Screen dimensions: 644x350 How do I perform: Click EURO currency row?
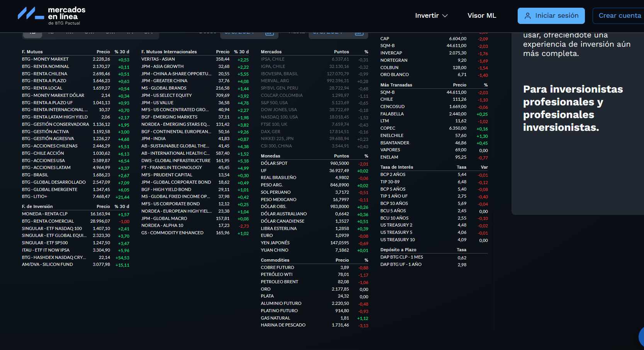314,235
